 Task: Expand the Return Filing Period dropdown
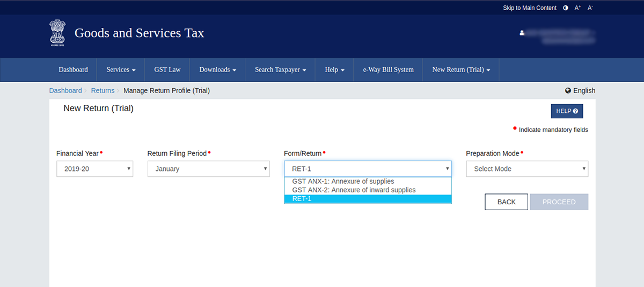[208, 169]
